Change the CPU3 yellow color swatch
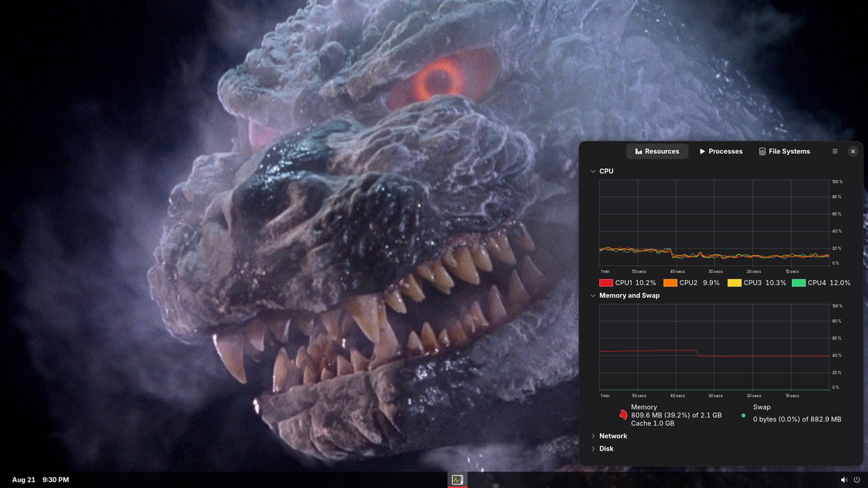 (734, 283)
